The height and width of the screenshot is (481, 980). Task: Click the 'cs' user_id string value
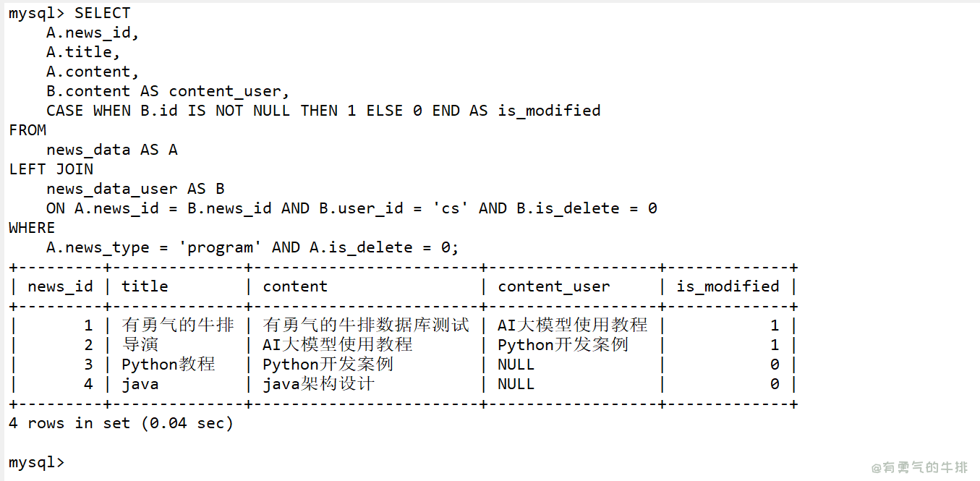[450, 208]
